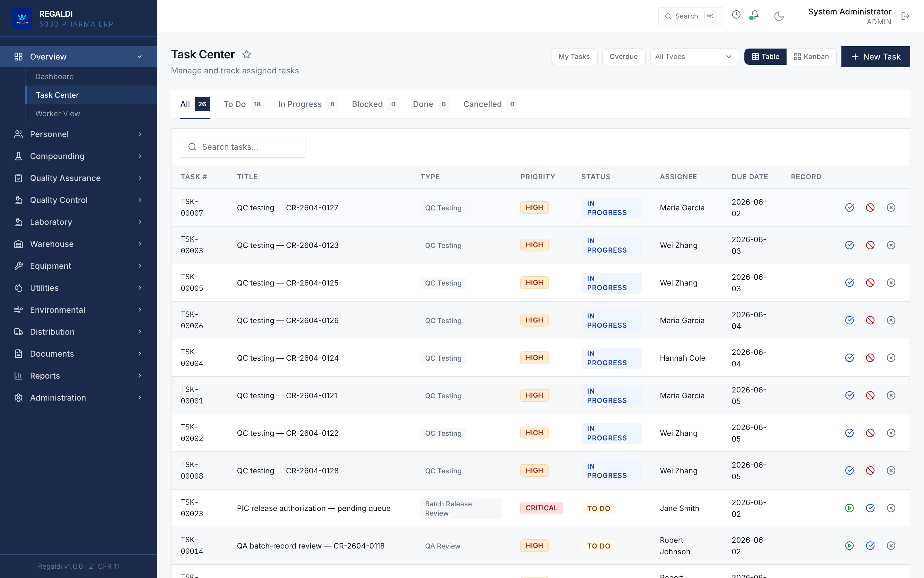924x578 pixels.
Task: Block task TSK-00001 red icon
Action: coord(870,395)
